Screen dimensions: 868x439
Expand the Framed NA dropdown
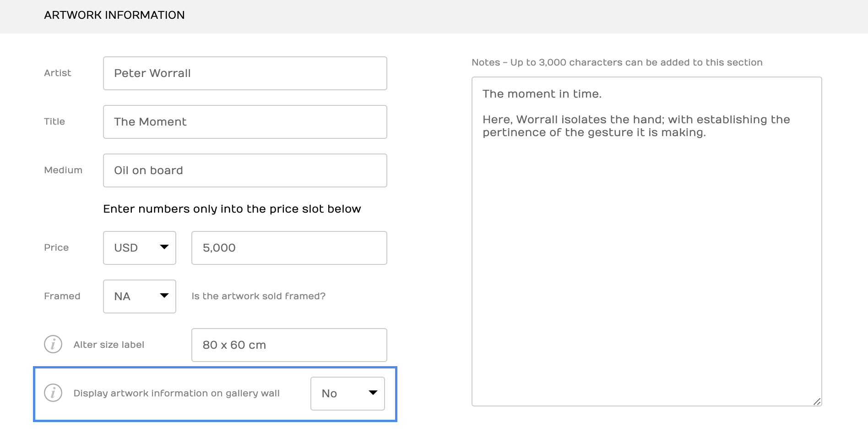point(140,296)
